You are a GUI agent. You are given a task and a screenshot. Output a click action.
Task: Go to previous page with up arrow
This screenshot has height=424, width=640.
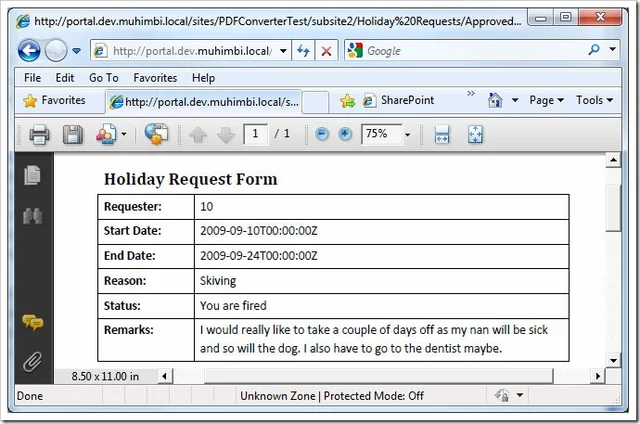(198, 135)
